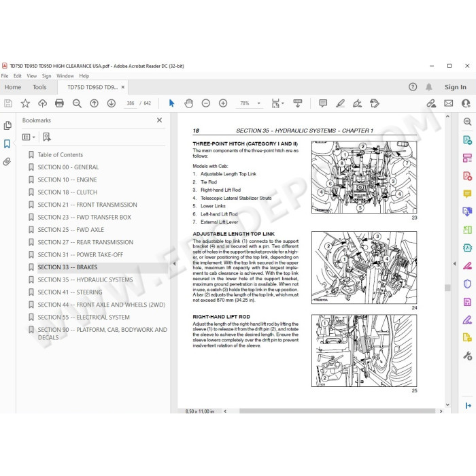Viewport: 476px width, 476px height.
Task: Open the Window menu
Action: coord(65,76)
